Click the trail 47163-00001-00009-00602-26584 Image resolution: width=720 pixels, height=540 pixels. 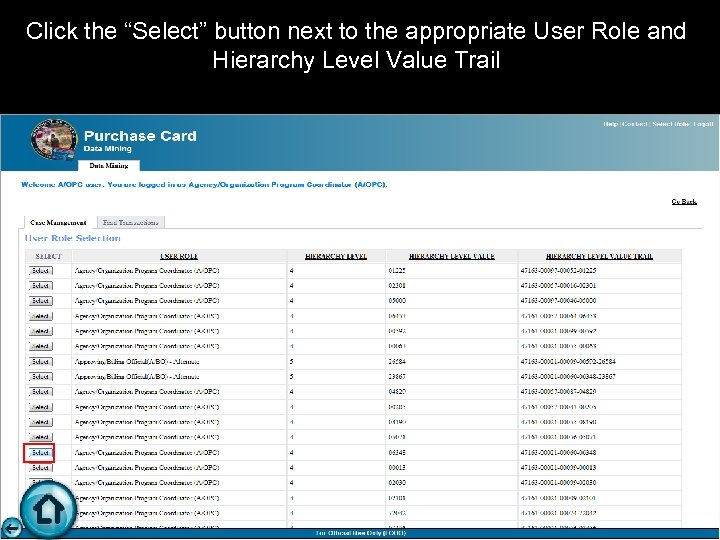pyautogui.click(x=568, y=362)
